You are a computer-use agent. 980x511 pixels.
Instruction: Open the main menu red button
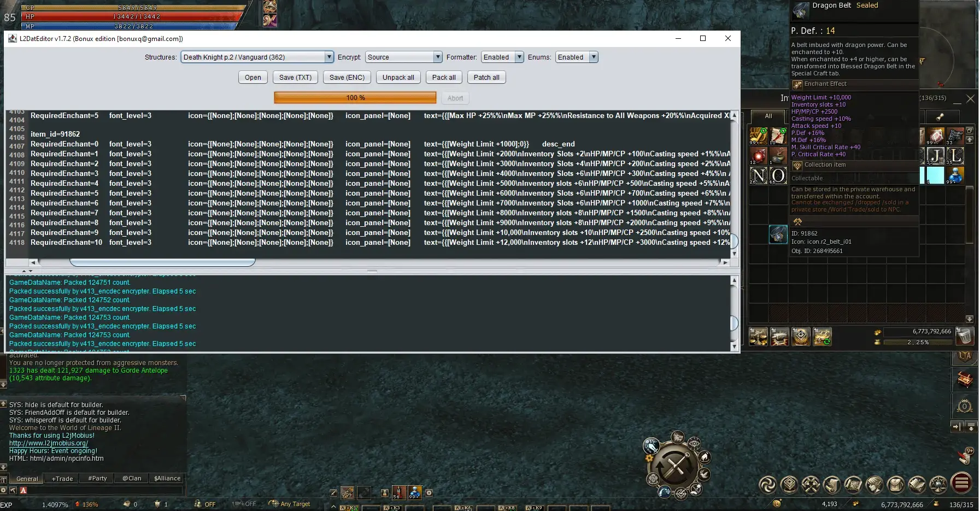click(x=961, y=483)
